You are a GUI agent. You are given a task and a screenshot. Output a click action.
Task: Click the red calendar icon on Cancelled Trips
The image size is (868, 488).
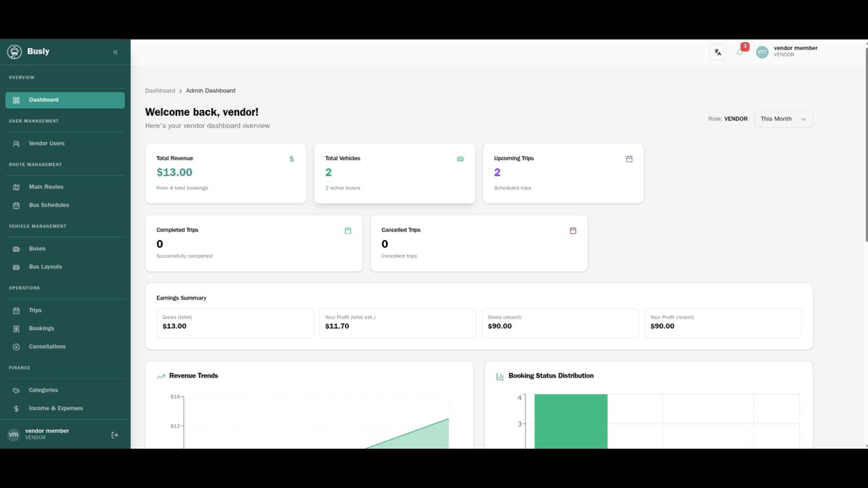click(x=573, y=230)
